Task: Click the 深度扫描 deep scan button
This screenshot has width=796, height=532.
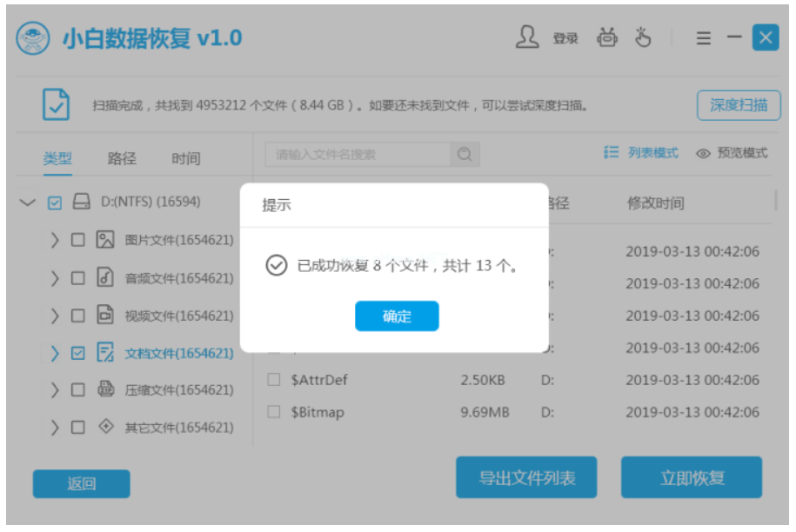Action: coord(738,104)
